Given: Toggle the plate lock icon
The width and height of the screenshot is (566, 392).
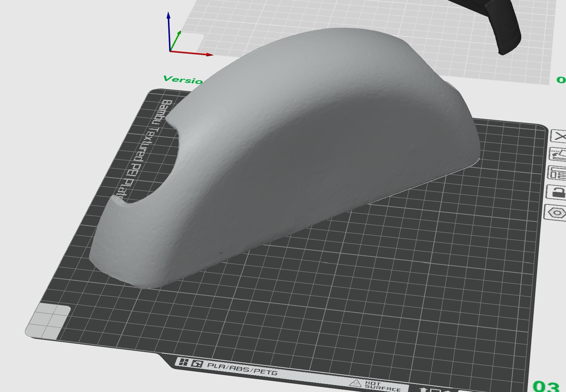Looking at the screenshot, I should 557,192.
